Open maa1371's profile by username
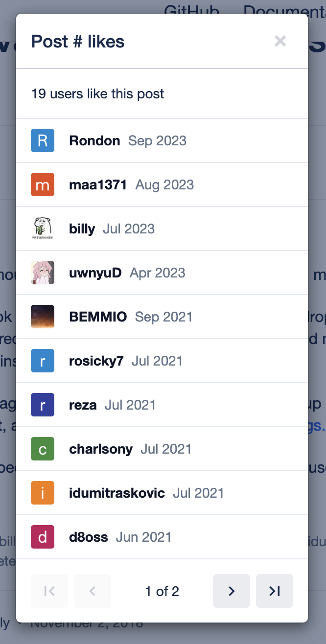Screen dimensions: 326x644 click(98, 185)
